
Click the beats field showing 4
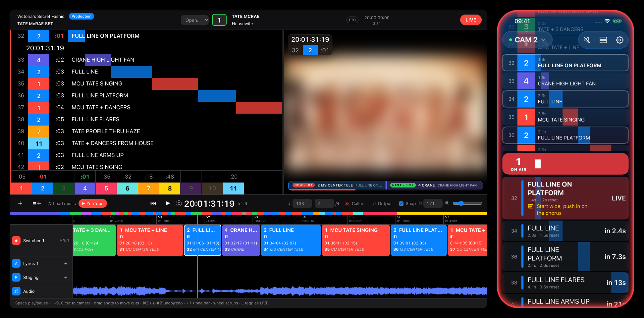coord(324,203)
